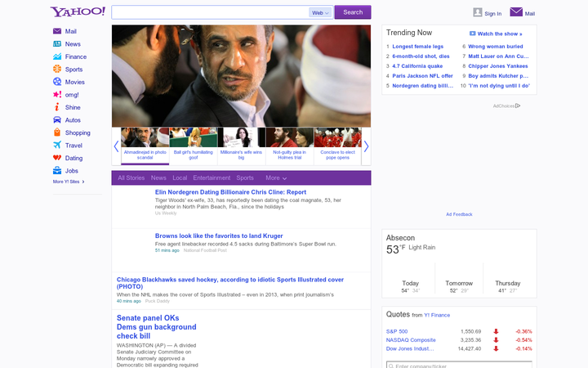Open the Mail icon in left sidebar
This screenshot has height=368, width=588.
[57, 31]
